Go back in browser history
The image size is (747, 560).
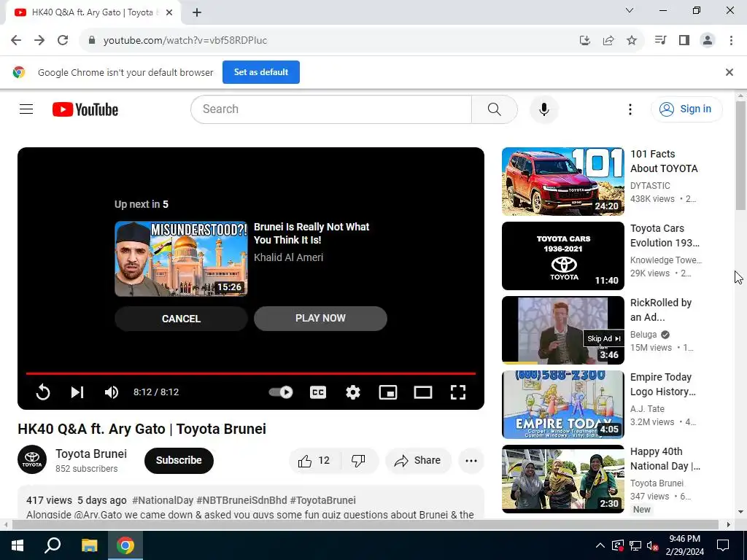pyautogui.click(x=16, y=40)
